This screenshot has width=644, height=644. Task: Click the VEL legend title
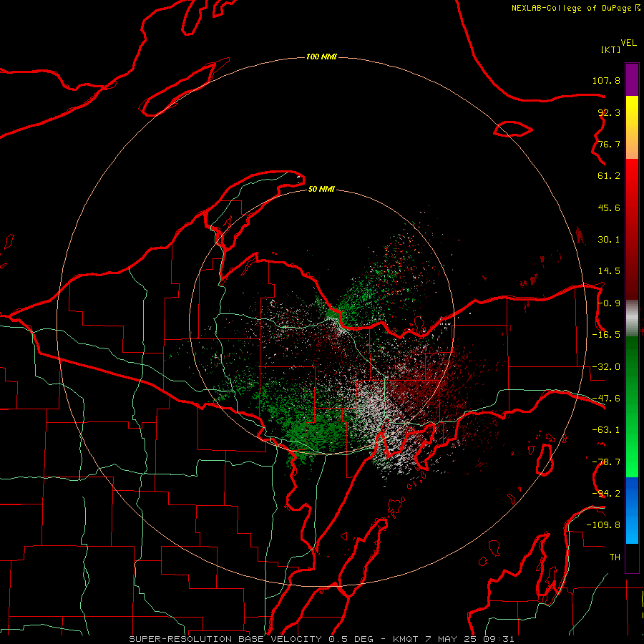pos(628,43)
